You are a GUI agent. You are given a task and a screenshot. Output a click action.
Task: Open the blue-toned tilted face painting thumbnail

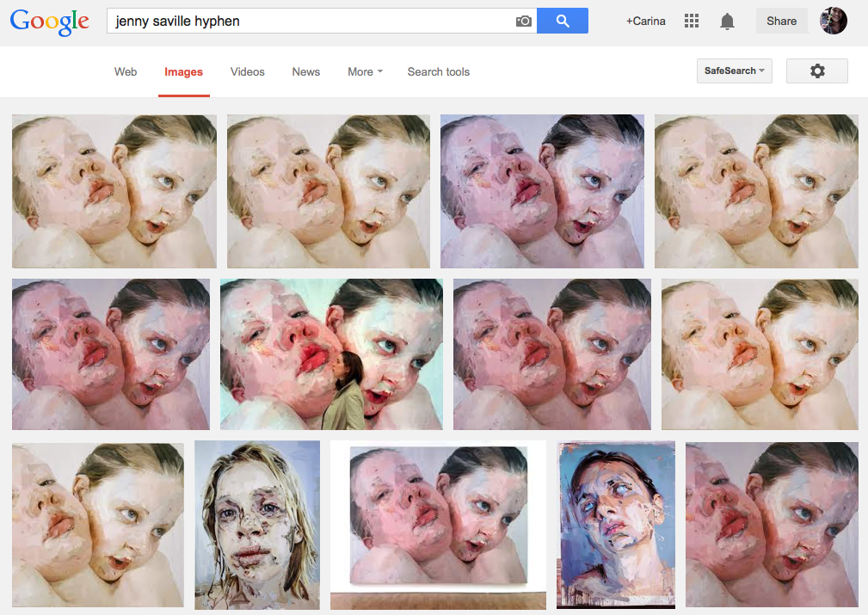[x=615, y=525]
